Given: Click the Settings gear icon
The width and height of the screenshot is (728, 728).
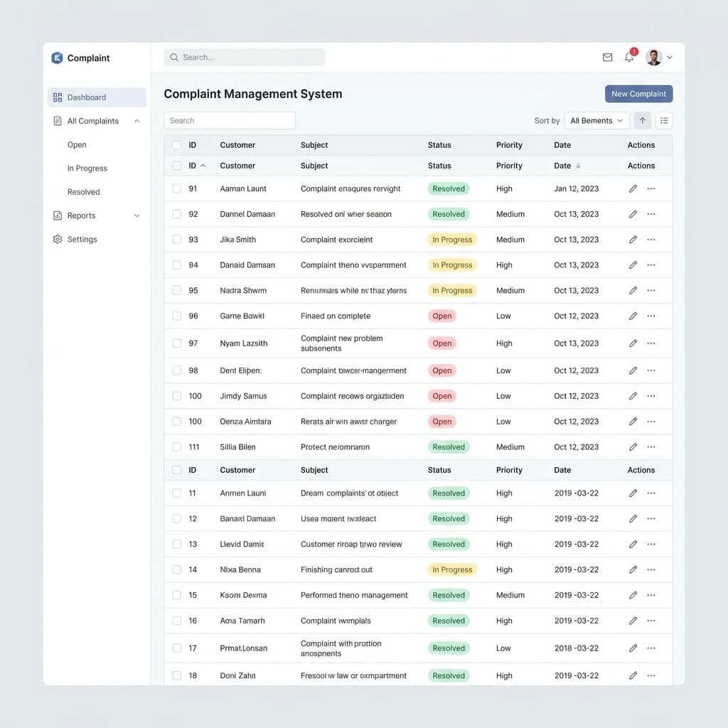Looking at the screenshot, I should (58, 240).
